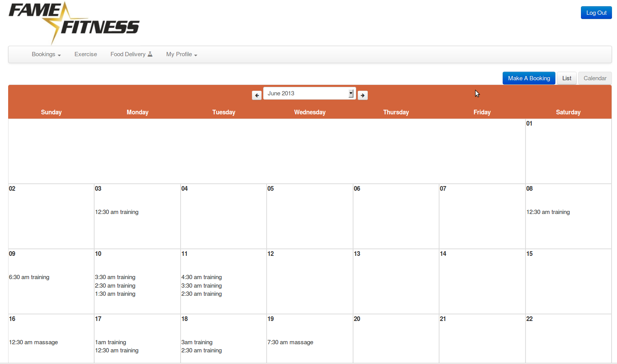This screenshot has width=617, height=364.
Task: Expand the Bookings menu
Action: point(46,54)
